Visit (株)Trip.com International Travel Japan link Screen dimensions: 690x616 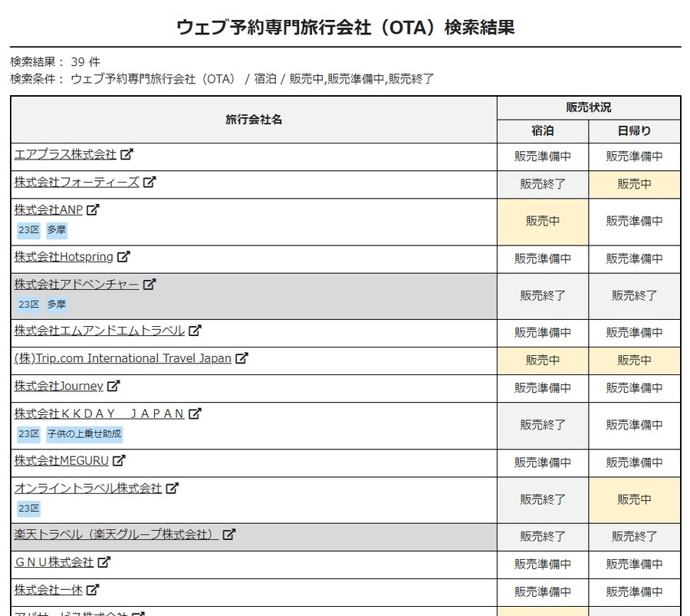point(123,358)
